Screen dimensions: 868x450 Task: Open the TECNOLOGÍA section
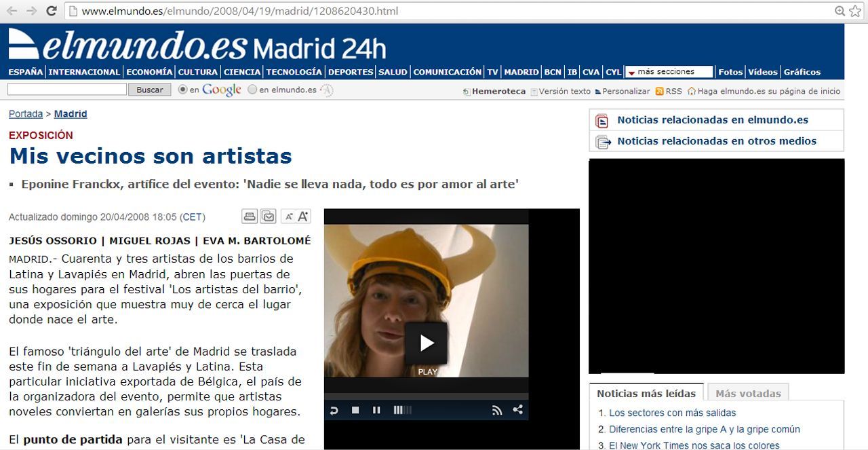[294, 72]
